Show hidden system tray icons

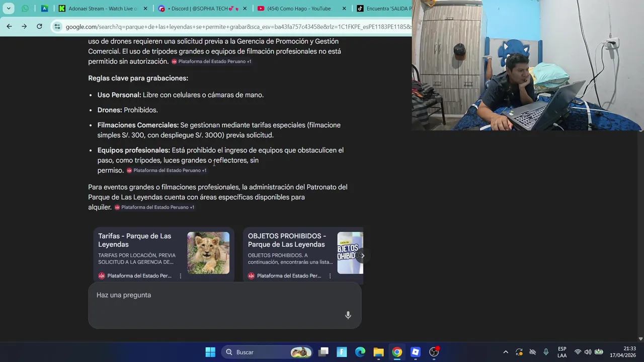506,352
